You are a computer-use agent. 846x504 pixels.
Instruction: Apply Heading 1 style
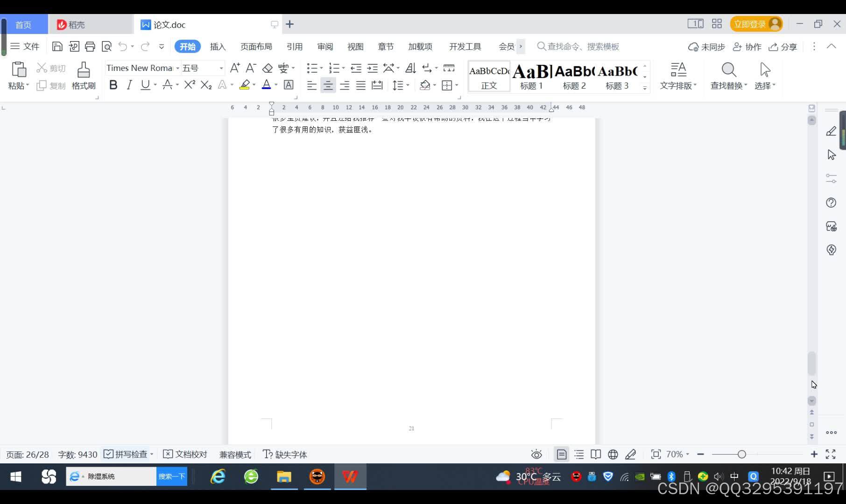[x=531, y=77]
